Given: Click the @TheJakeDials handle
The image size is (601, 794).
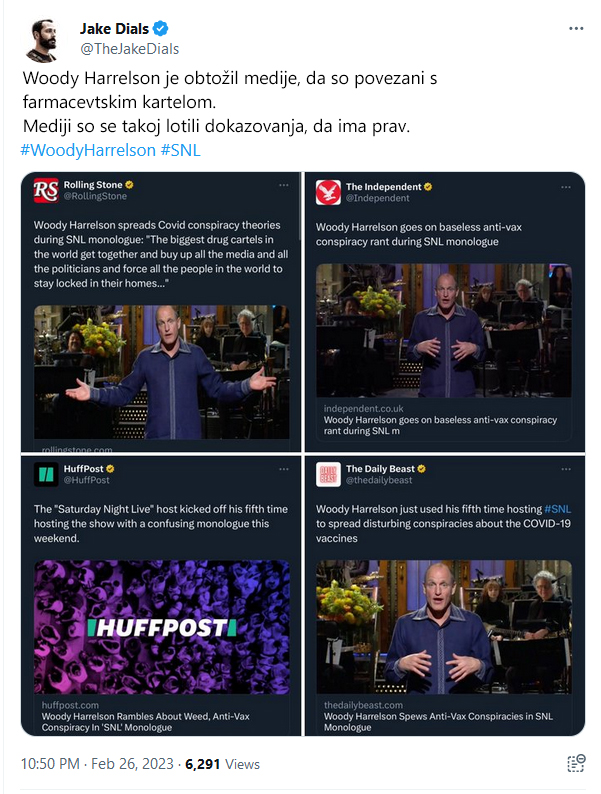Looking at the screenshot, I should point(130,49).
